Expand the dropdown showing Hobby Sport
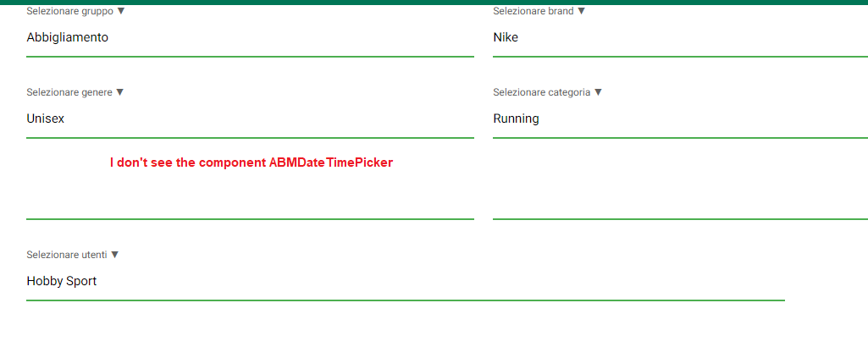Viewport: 868px width, 347px height. (x=405, y=282)
